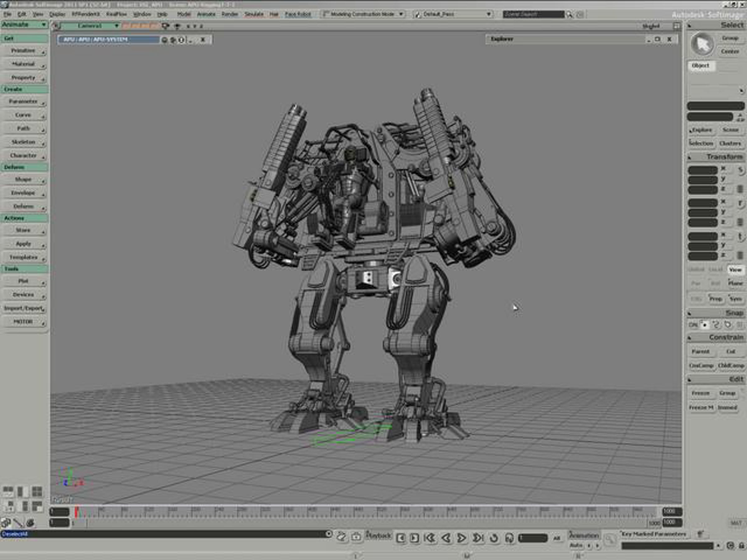Toggle point snapping icon
This screenshot has width=747, height=560.
tap(704, 325)
